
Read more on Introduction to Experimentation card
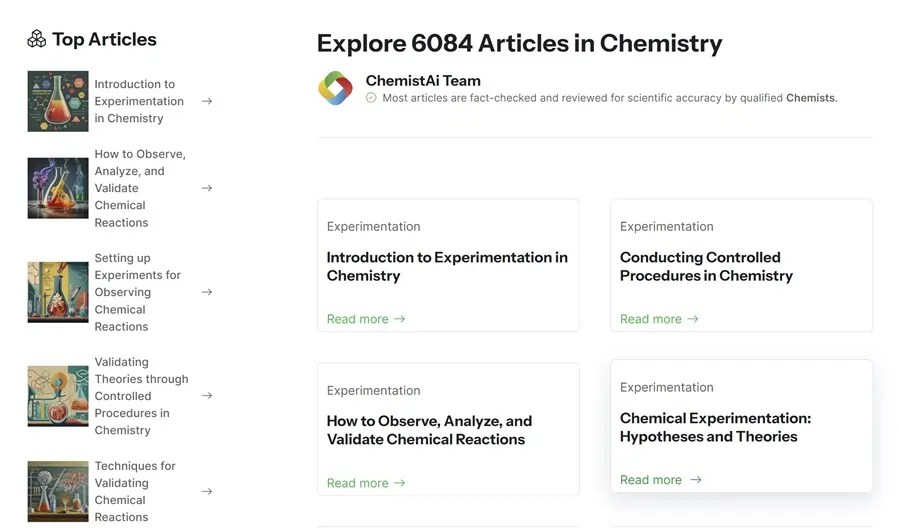366,319
